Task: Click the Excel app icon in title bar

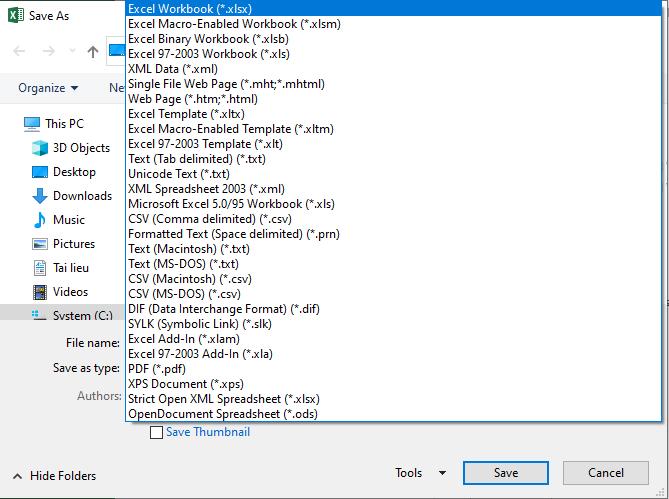Action: (16, 15)
